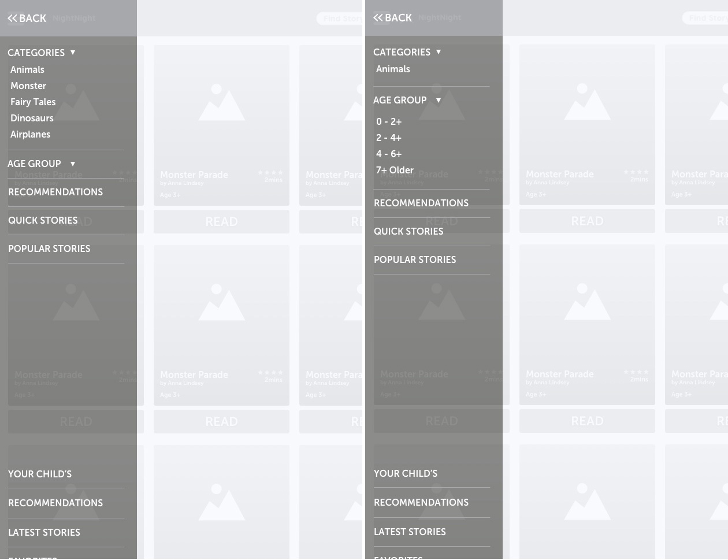
Task: Click the Find Story search field in left screen
Action: (x=341, y=18)
